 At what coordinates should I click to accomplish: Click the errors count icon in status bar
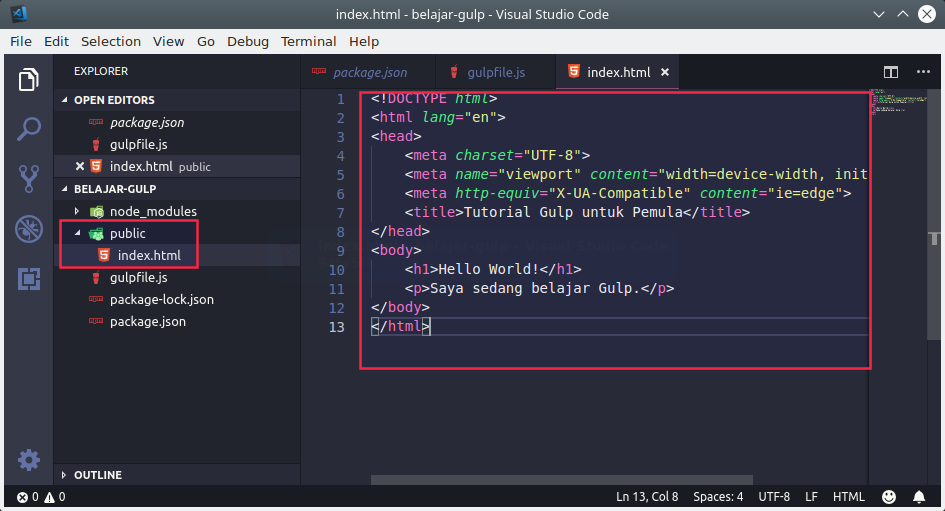point(22,497)
